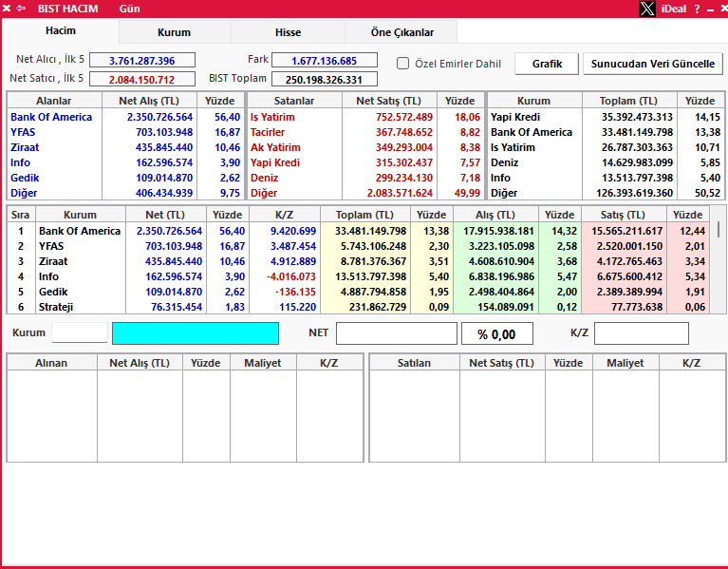Open the Öne Çıkanlar tab
The image size is (728, 569).
click(402, 32)
